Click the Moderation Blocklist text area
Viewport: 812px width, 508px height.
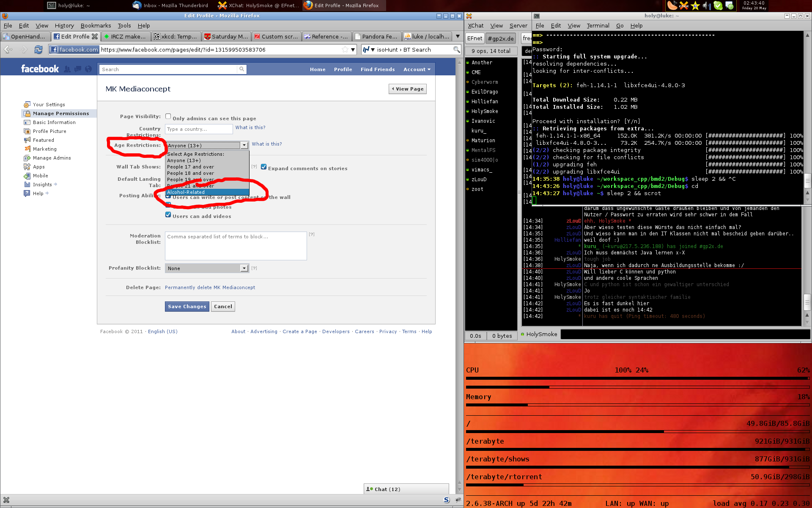pos(236,246)
